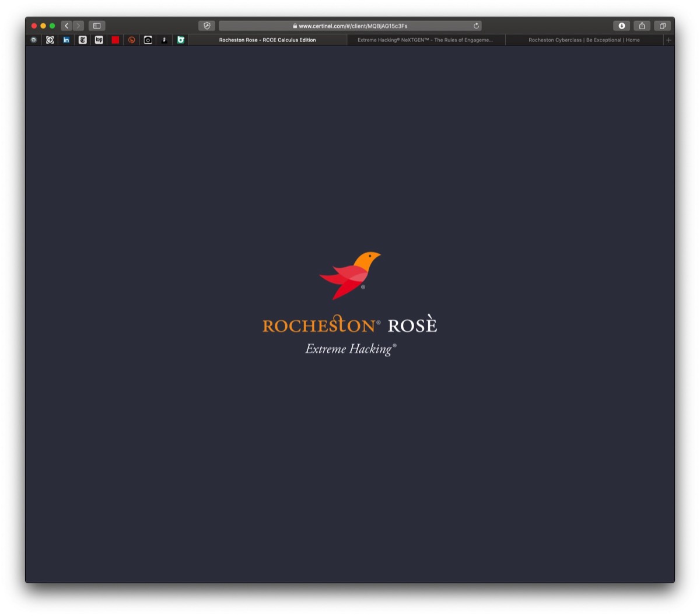Open the first gray circle pinned tab
Screen dimensions: 700x616
click(34, 40)
